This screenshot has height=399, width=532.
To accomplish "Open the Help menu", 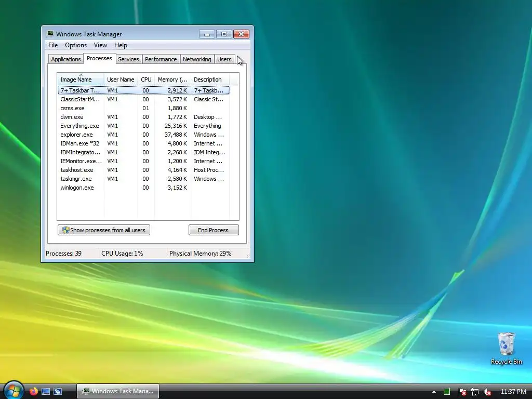I will pos(121,45).
